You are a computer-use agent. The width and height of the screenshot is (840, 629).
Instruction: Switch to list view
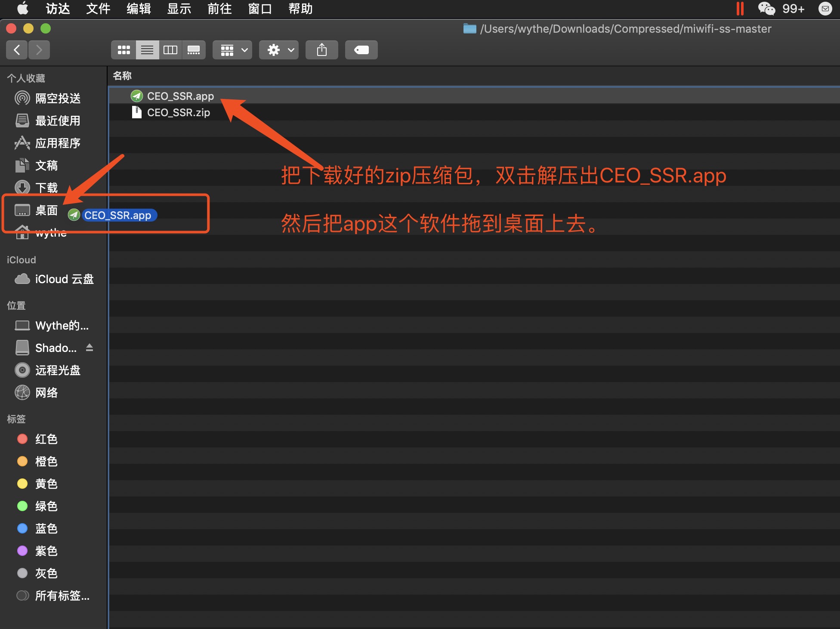point(147,50)
